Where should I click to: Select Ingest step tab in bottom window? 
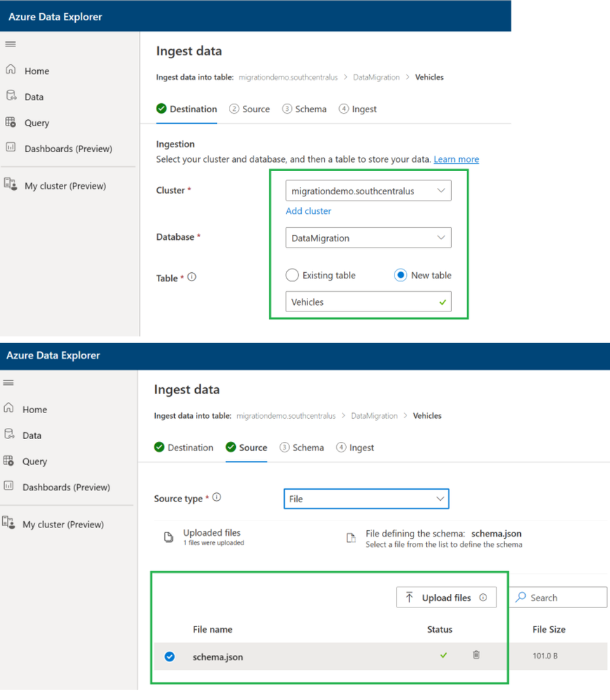(x=355, y=447)
